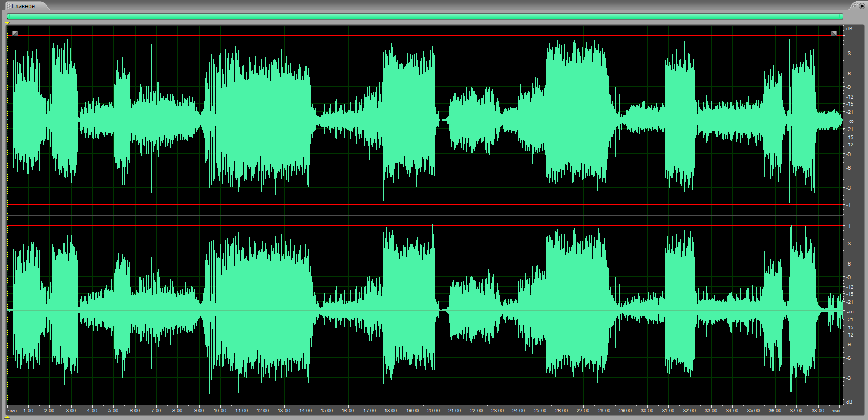Click the lower channel's amplitude scale at -3
The width and height of the screenshot is (868, 420).
coord(848,378)
